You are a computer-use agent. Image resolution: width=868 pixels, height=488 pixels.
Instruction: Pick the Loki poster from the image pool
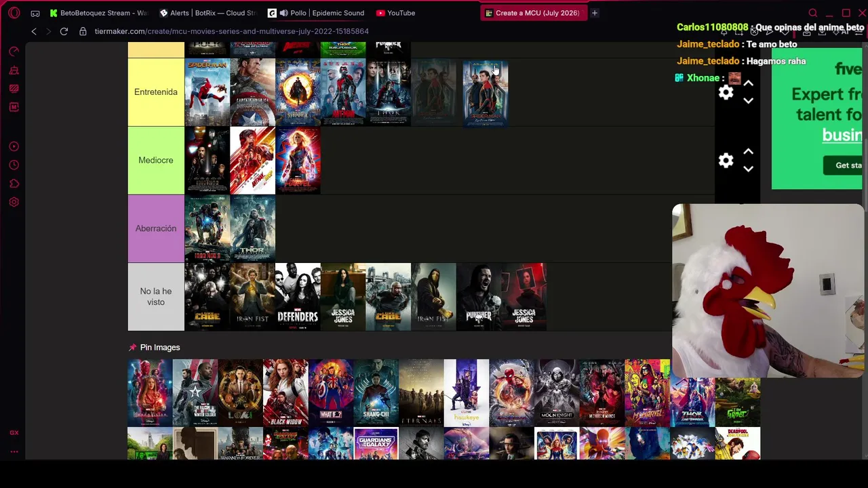coord(240,393)
